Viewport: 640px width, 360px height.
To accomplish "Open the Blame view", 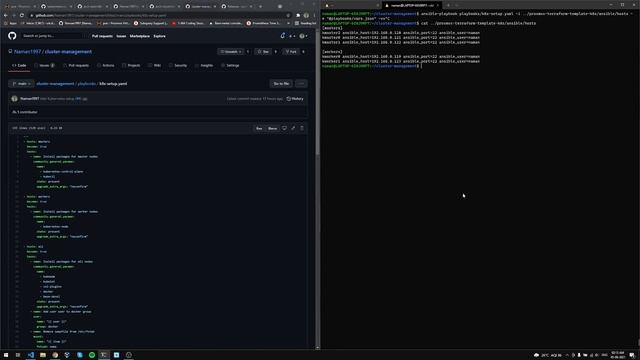I will [272, 128].
